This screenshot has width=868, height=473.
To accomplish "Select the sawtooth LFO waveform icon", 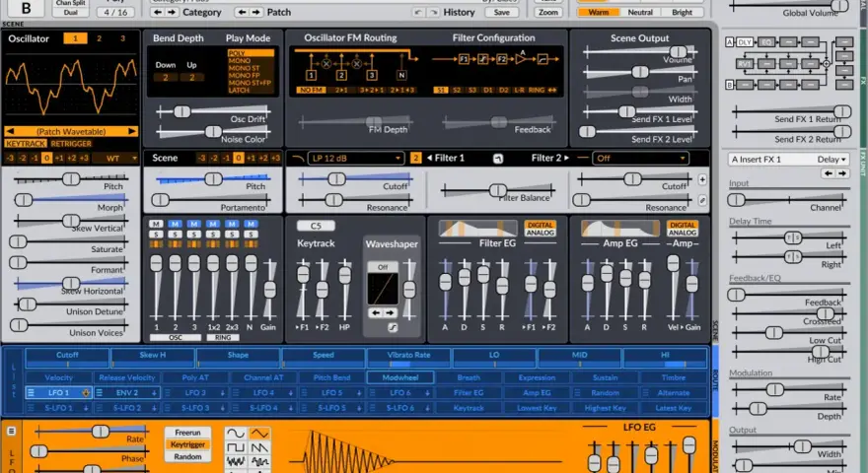I will [x=259, y=447].
